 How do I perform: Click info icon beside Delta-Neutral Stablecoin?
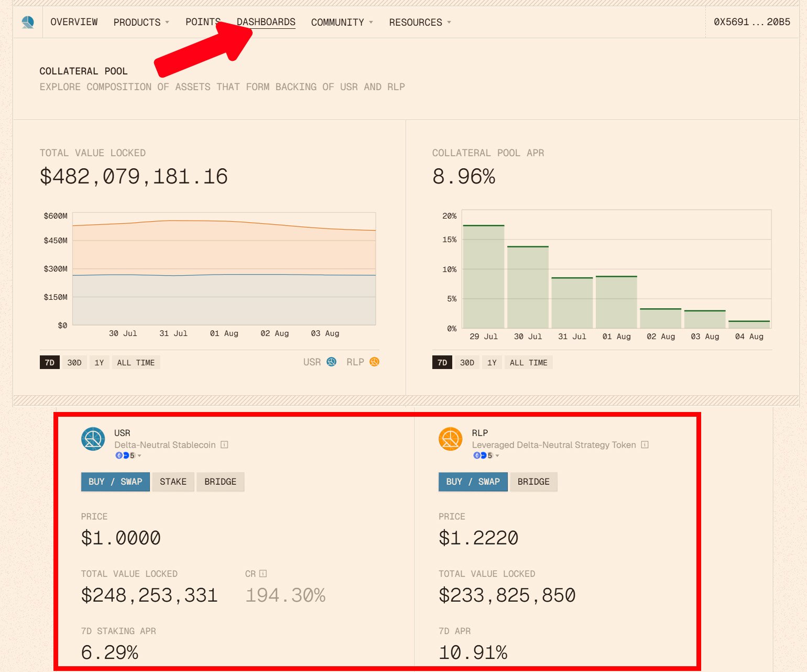[x=224, y=445]
